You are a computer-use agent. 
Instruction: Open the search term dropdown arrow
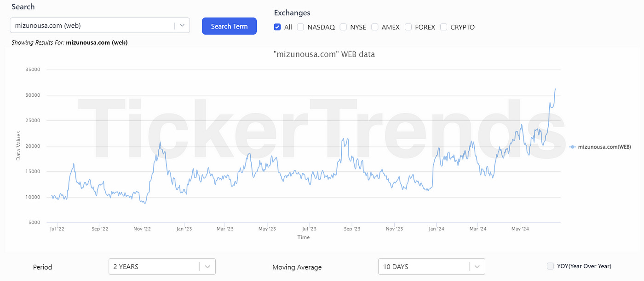[x=182, y=25]
